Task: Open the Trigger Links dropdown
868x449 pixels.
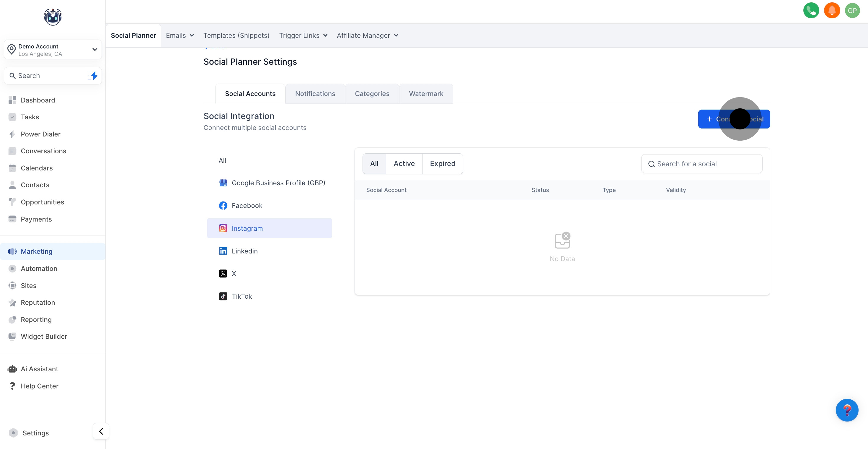Action: (x=303, y=35)
